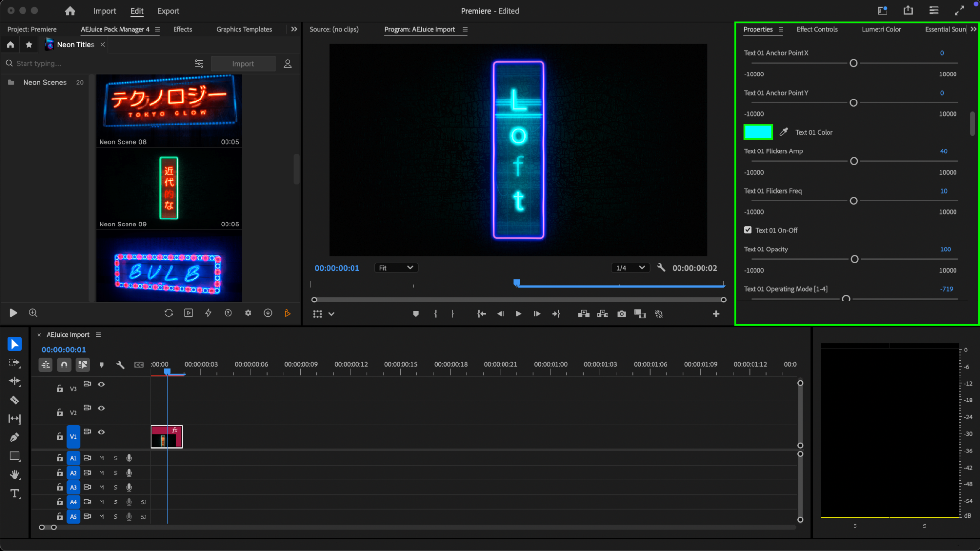Screen dimensions: 980x551
Task: Select the Pen tool
Action: tap(14, 437)
